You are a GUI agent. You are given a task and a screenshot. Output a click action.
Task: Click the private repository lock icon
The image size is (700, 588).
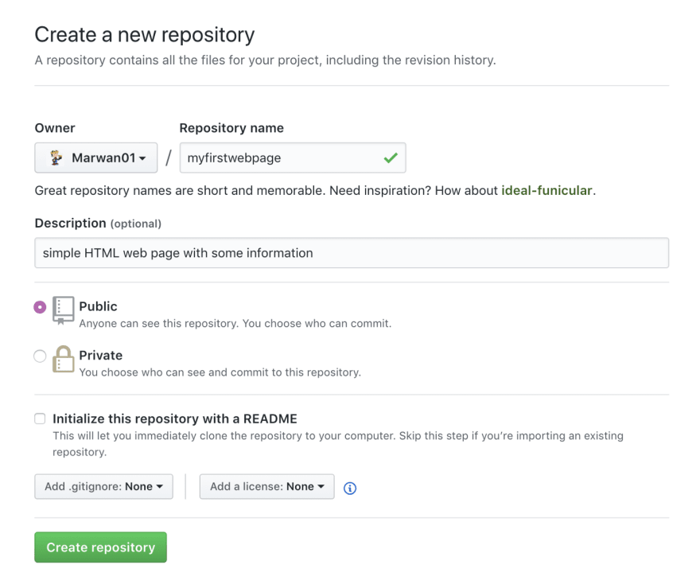click(x=63, y=359)
